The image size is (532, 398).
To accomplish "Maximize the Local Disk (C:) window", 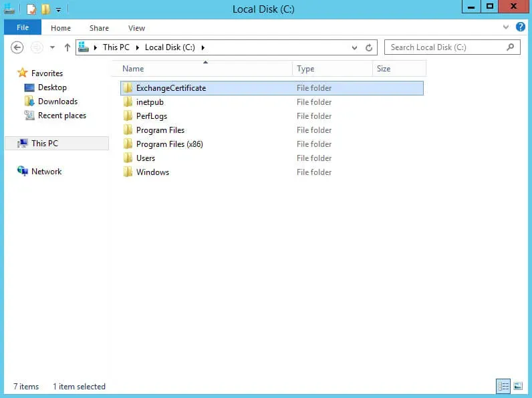I will 490,7.
